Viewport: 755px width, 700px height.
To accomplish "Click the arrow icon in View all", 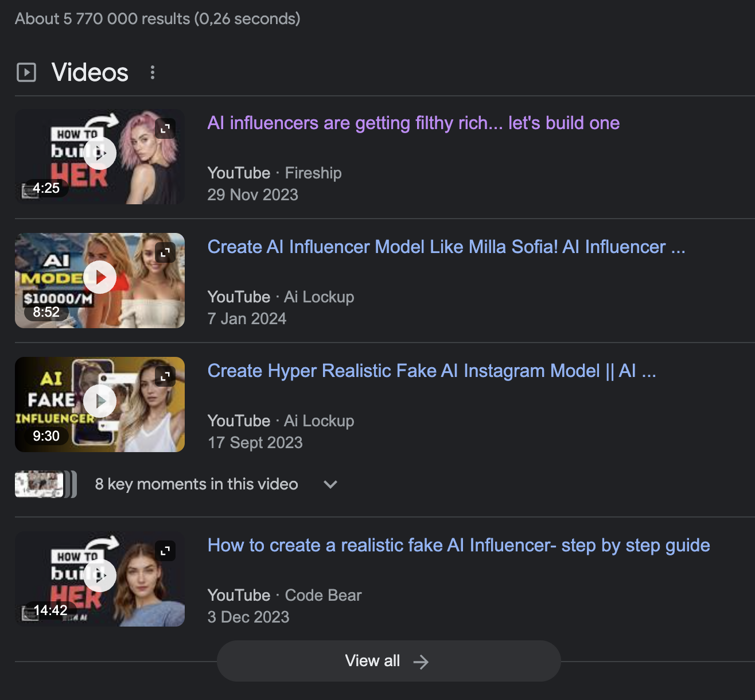I will [421, 662].
